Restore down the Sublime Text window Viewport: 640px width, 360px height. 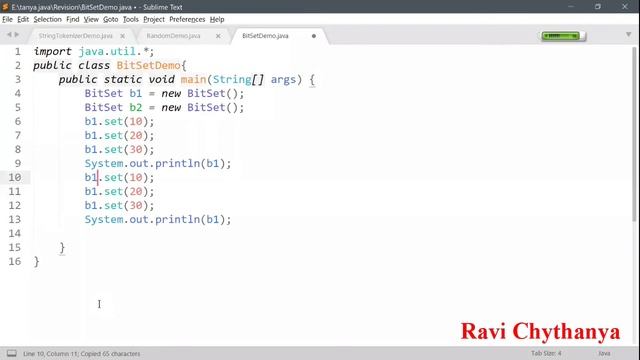coord(598,7)
